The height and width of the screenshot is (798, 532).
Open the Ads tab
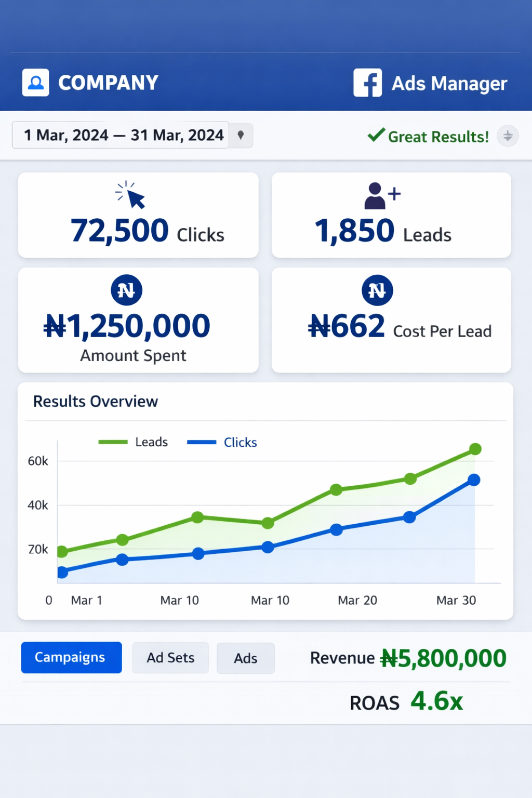(x=246, y=658)
